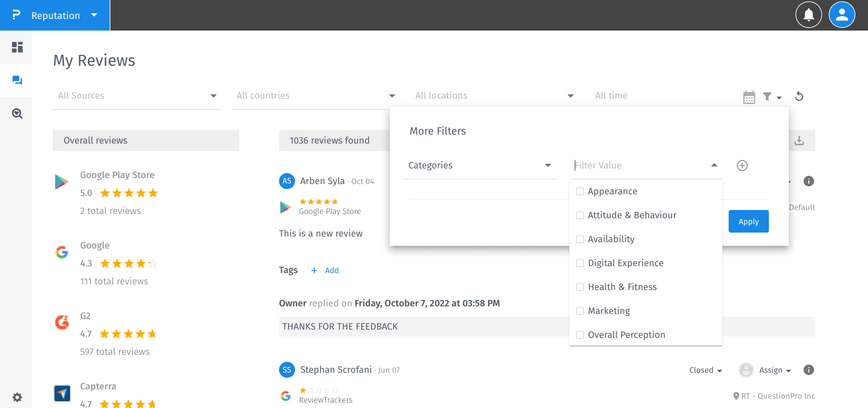Download reviews using the export icon
This screenshot has width=868, height=408.
click(799, 141)
